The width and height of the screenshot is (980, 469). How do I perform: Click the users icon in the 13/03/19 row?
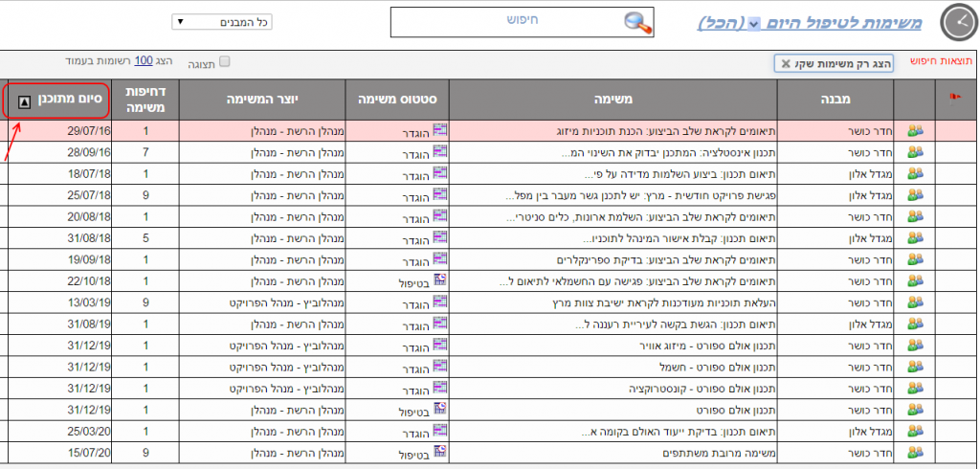tap(915, 301)
